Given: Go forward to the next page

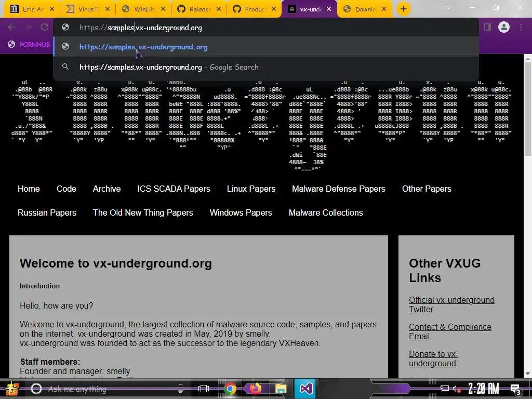Looking at the screenshot, I should (x=28, y=27).
